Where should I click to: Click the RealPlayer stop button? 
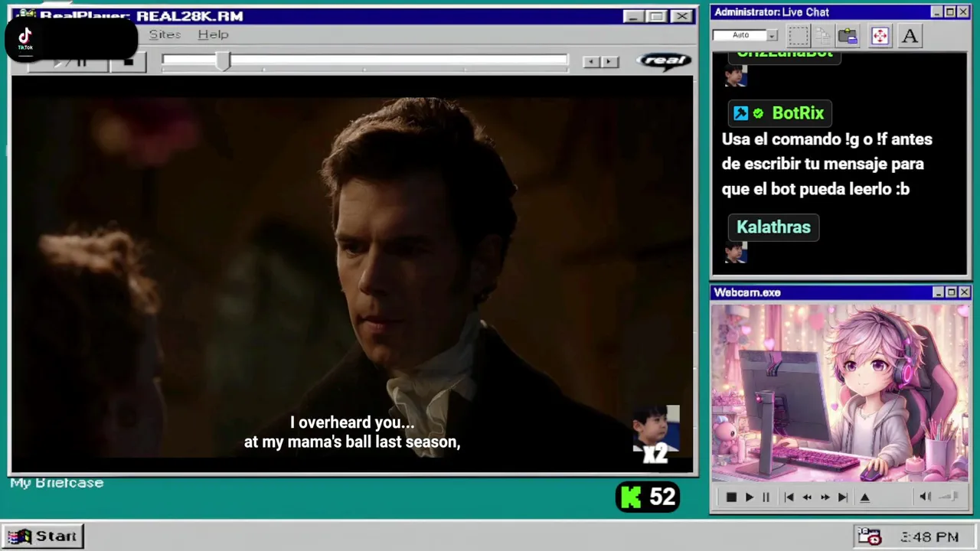tap(128, 62)
